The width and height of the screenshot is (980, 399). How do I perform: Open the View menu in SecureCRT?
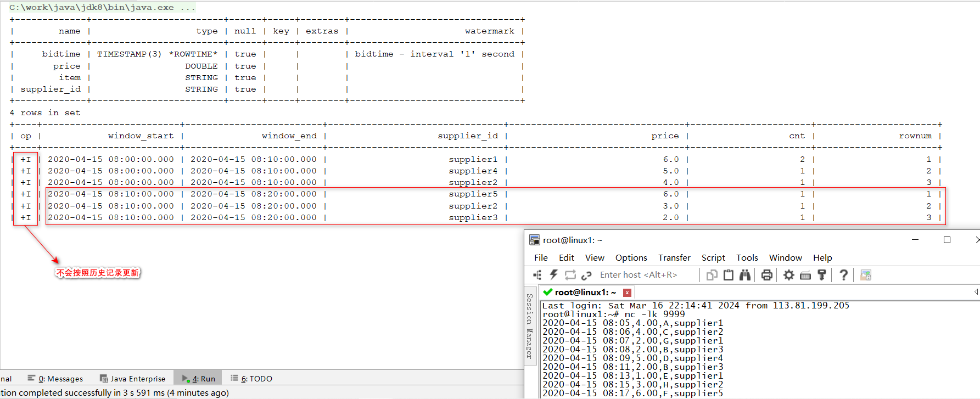pyautogui.click(x=595, y=257)
